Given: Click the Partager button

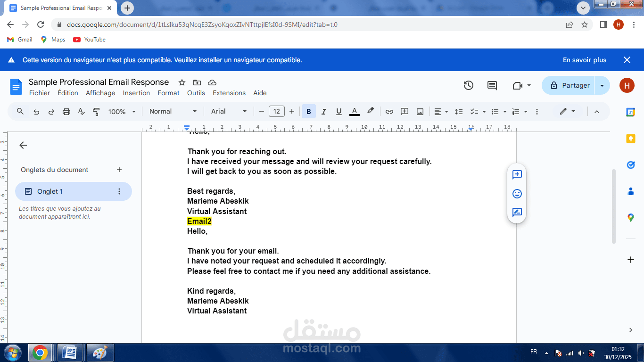Looking at the screenshot, I should pyautogui.click(x=568, y=85).
